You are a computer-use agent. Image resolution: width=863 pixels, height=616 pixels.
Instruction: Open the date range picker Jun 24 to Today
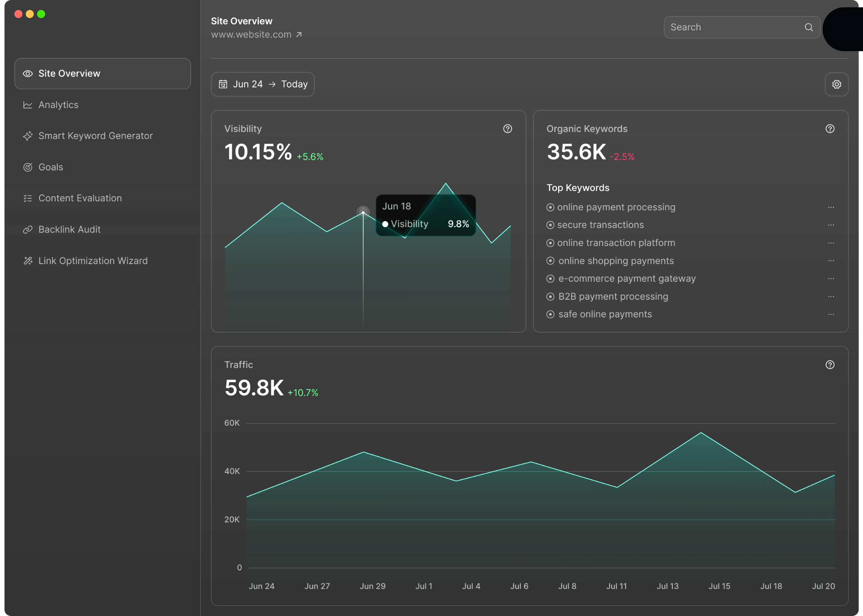tap(263, 84)
